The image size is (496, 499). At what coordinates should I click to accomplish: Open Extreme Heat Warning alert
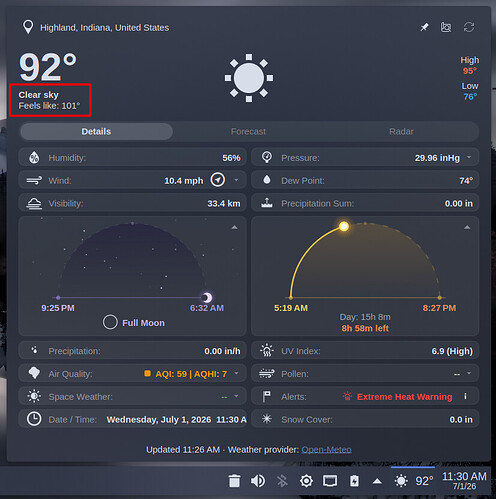point(404,397)
